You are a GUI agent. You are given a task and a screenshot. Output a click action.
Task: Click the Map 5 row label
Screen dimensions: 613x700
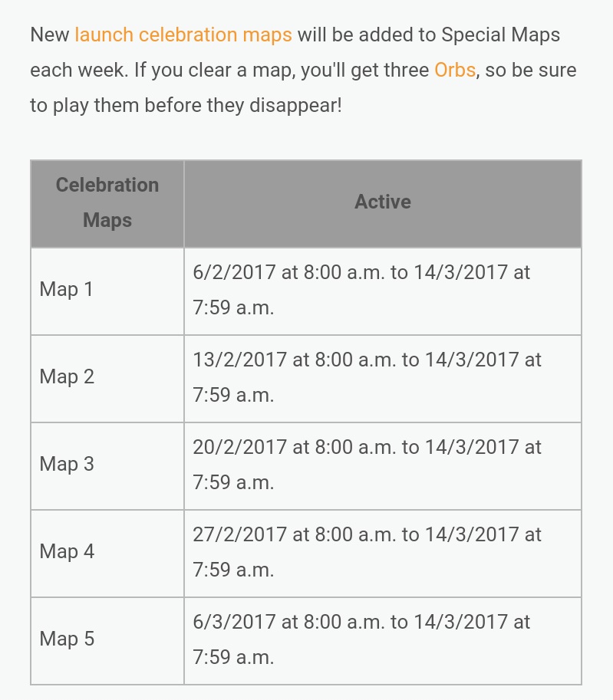(67, 639)
